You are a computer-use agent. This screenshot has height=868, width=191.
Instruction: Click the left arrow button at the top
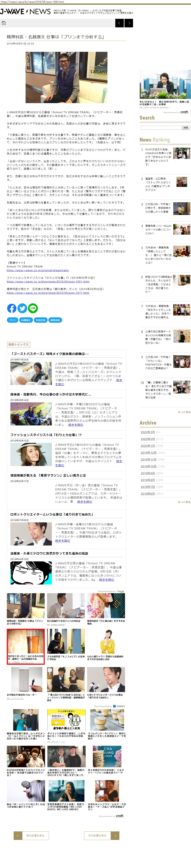click(x=119, y=23)
